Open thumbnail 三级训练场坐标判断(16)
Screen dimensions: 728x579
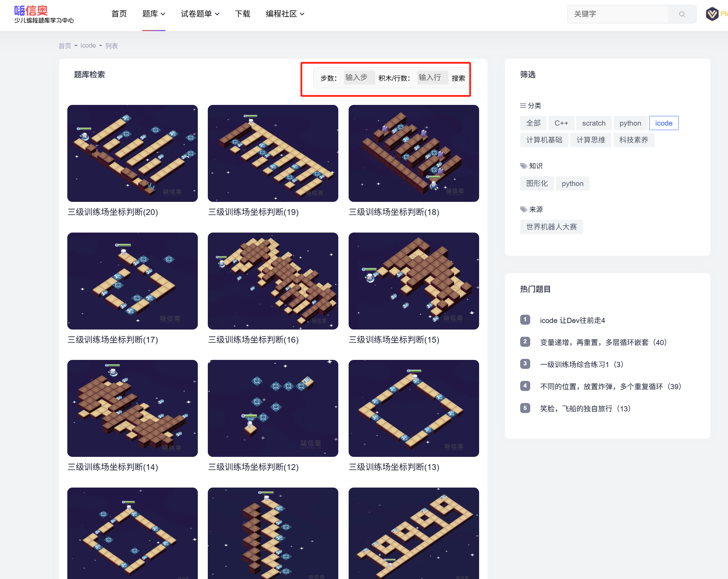click(x=273, y=281)
